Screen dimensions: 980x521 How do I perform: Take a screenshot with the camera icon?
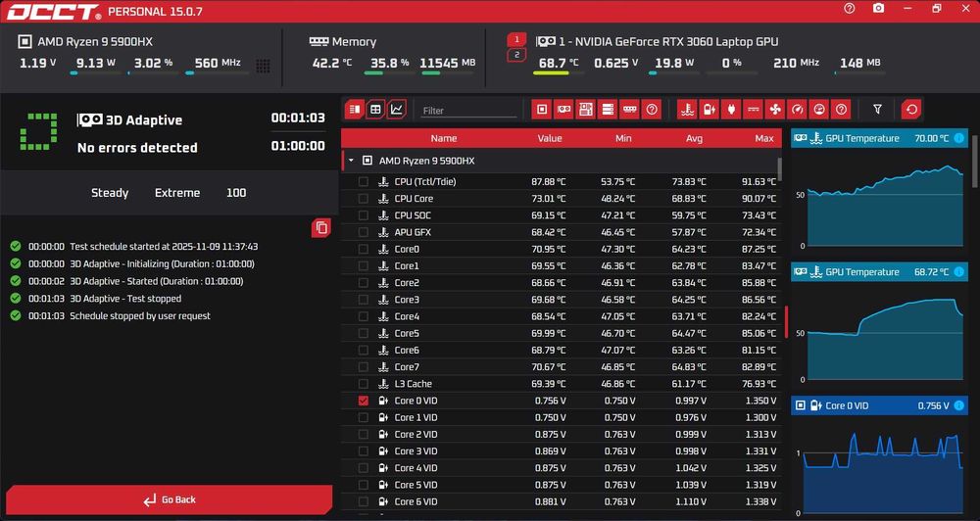tap(879, 8)
